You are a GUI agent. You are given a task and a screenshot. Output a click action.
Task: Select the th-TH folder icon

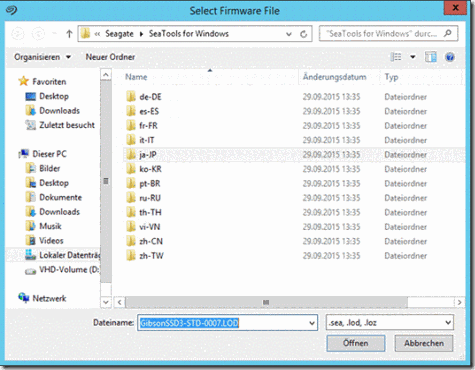pyautogui.click(x=131, y=212)
